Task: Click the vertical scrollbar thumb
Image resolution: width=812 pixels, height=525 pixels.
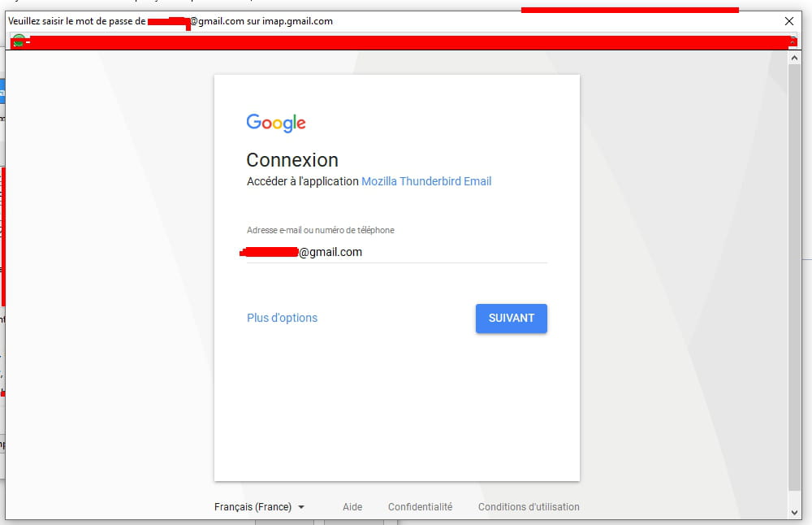Action: point(794,277)
